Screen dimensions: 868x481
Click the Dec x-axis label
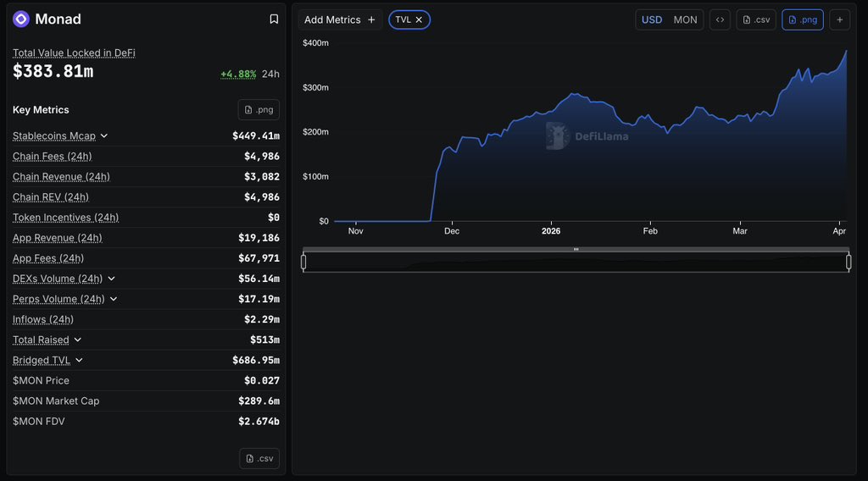(452, 231)
